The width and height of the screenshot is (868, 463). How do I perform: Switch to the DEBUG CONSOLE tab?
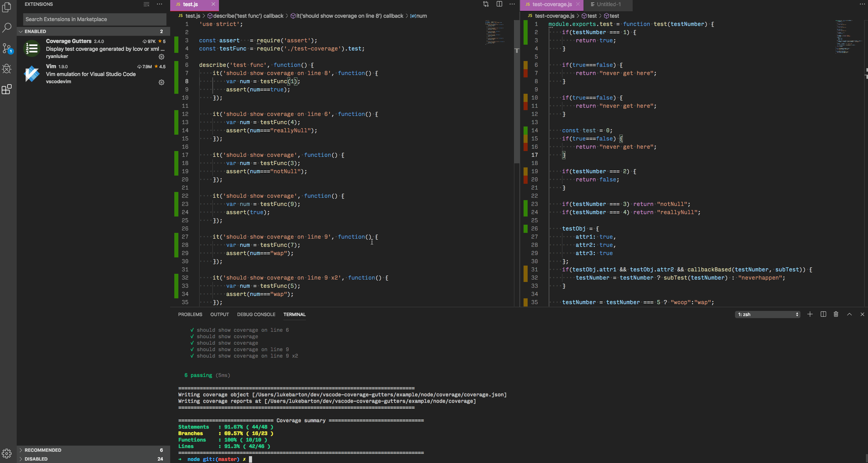256,314
